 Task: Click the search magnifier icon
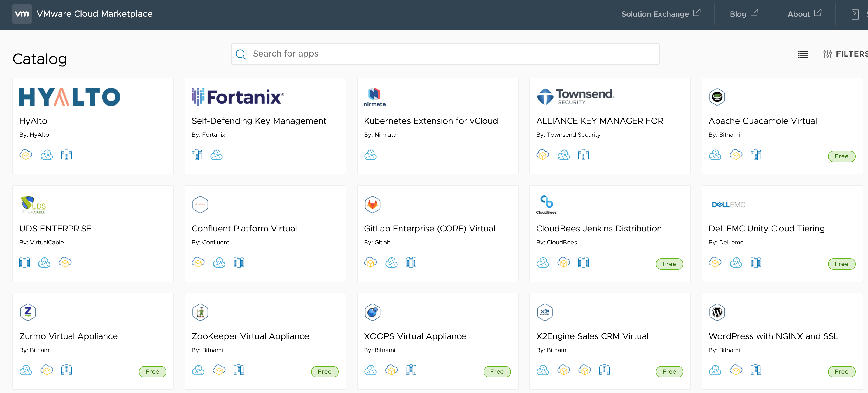pyautogui.click(x=241, y=54)
